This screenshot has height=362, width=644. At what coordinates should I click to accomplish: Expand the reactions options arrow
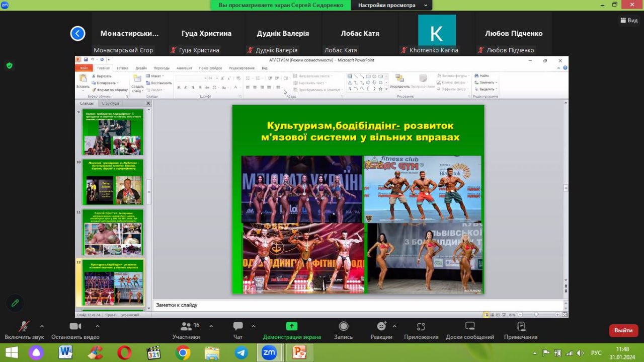click(394, 326)
